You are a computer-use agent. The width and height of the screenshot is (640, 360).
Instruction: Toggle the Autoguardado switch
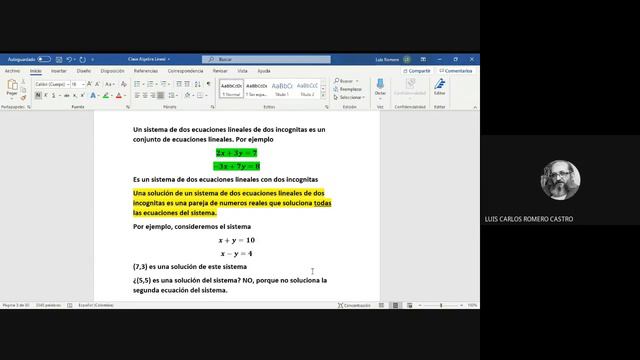point(44,60)
